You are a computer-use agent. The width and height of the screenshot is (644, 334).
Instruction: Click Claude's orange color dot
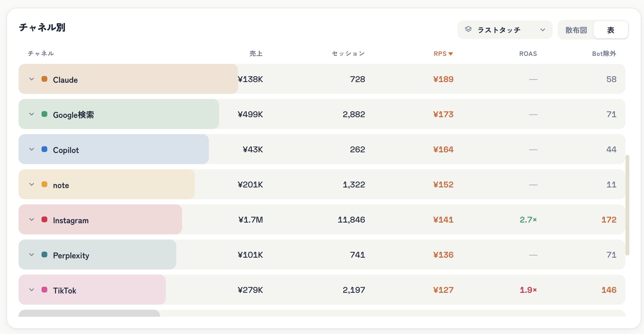(x=44, y=79)
